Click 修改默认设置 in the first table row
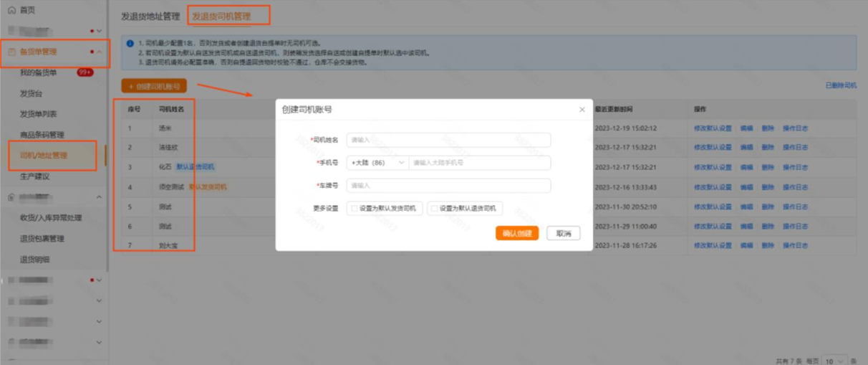 (712, 128)
